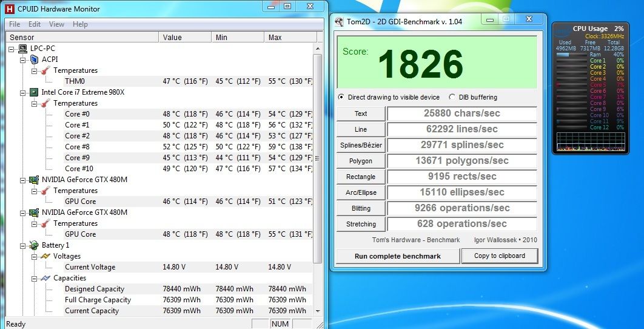The height and width of the screenshot is (329, 644).
Task: Run the Arc/Ellipse benchmark test
Action: (x=361, y=192)
